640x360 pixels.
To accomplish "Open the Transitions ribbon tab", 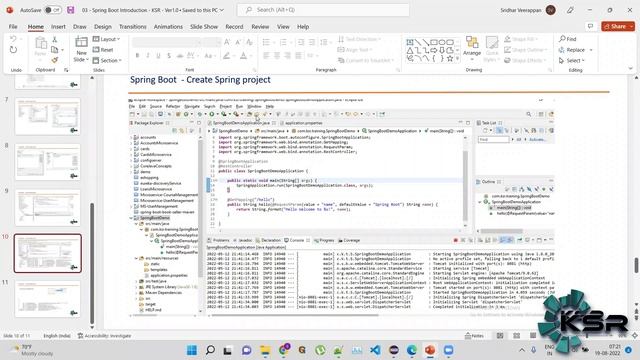I will pyautogui.click(x=133, y=27).
